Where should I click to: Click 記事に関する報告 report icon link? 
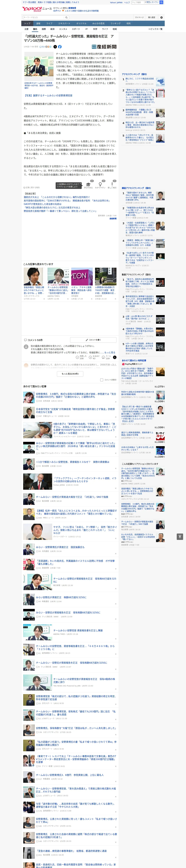31,187
